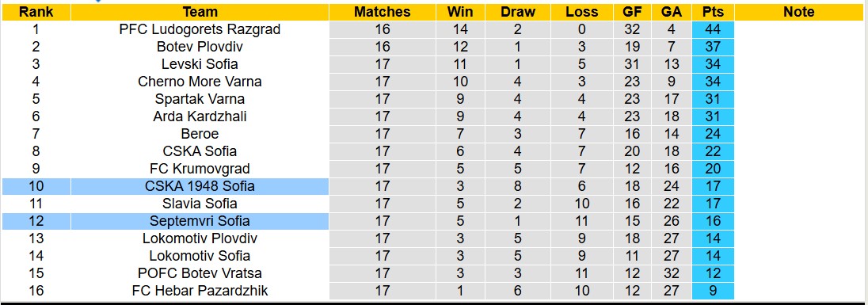Click Levski Sofia in the standings
The image size is (868, 305).
pyautogui.click(x=200, y=64)
